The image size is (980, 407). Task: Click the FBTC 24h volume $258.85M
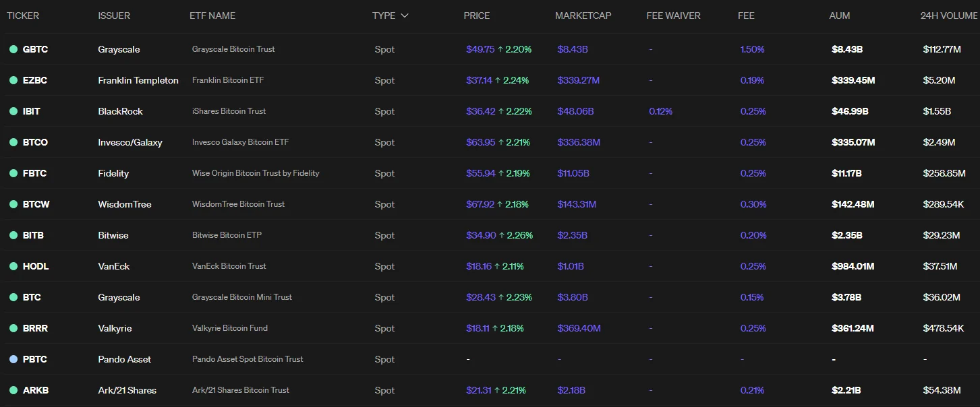(x=944, y=173)
